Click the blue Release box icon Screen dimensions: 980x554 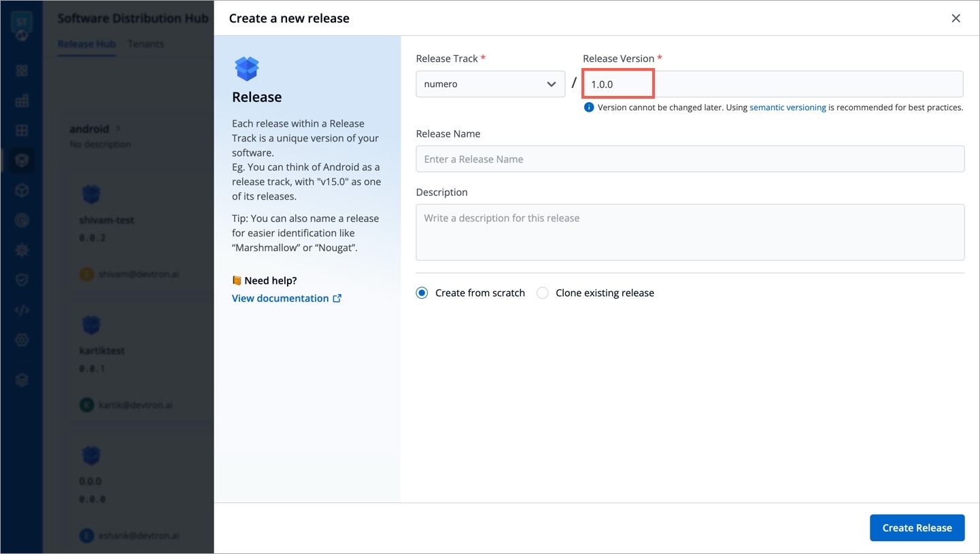[x=247, y=69]
